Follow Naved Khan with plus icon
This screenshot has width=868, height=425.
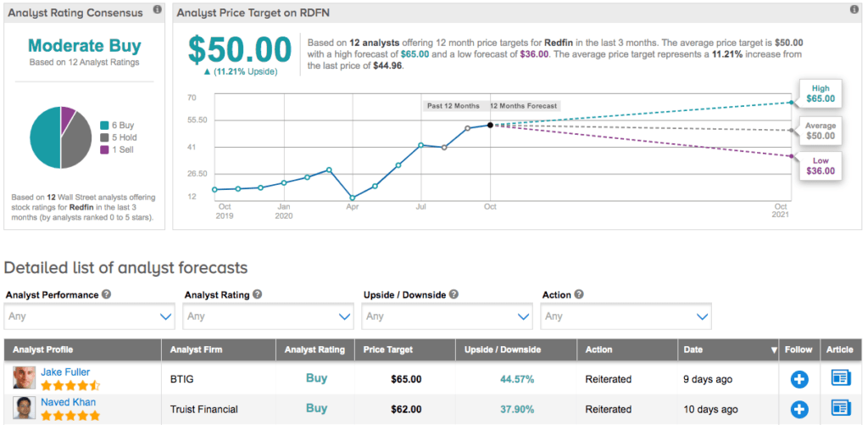[x=798, y=409]
